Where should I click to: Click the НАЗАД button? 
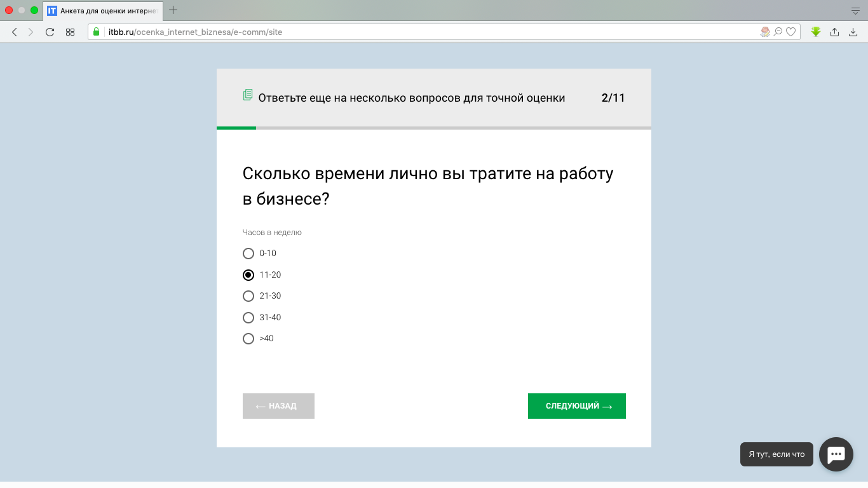tap(278, 406)
